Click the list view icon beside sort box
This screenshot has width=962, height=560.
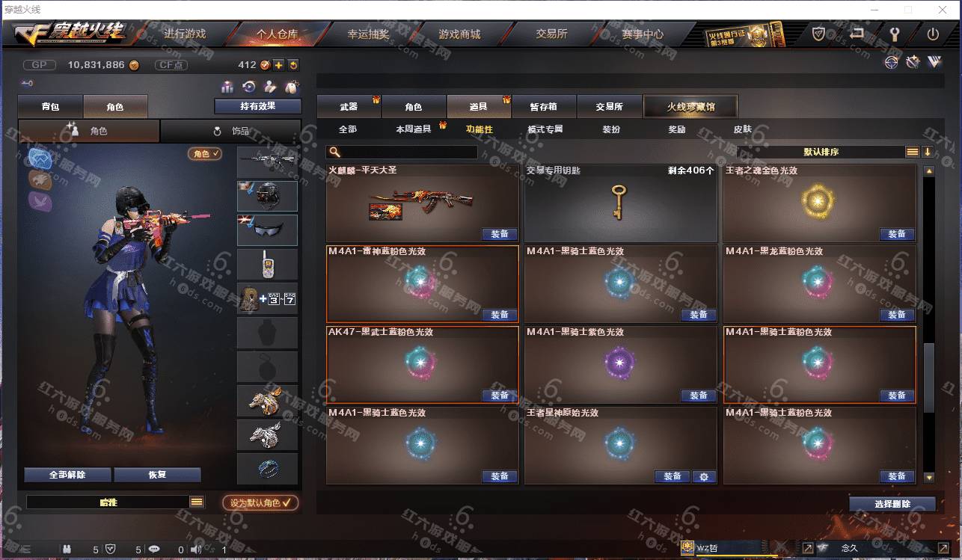point(913,152)
